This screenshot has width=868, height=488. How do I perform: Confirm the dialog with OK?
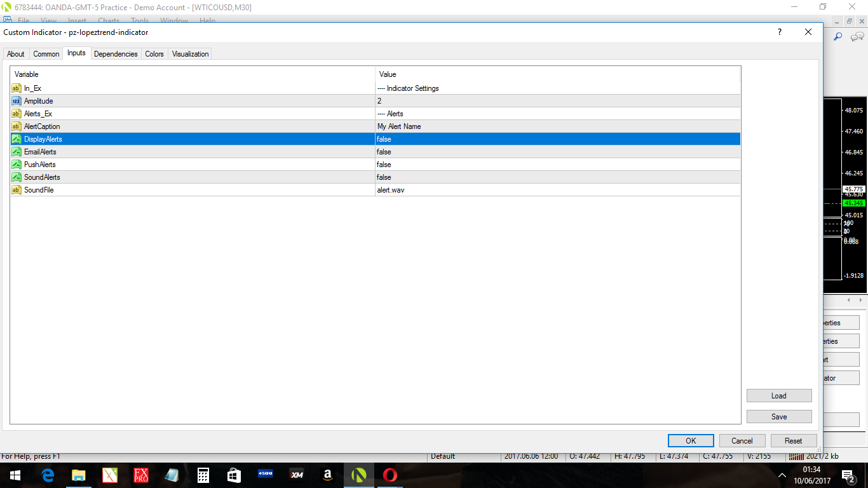coord(691,441)
